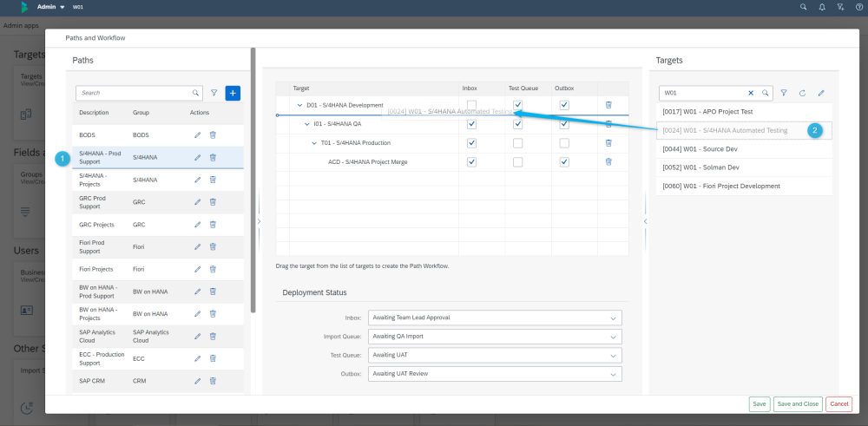Click the Description column header in Paths
The image size is (868, 426).
pos(94,112)
